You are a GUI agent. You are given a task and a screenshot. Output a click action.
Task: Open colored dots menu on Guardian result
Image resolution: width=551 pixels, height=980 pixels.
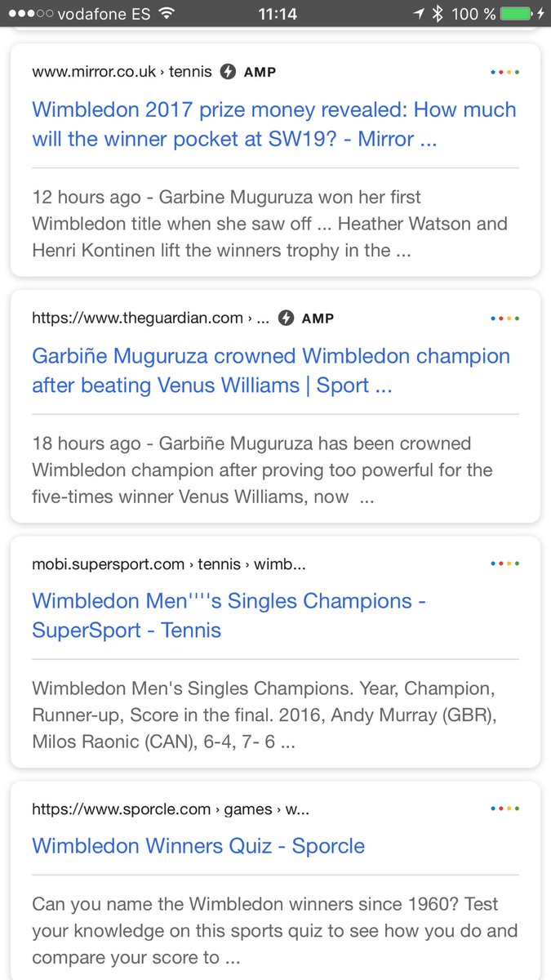click(x=505, y=318)
